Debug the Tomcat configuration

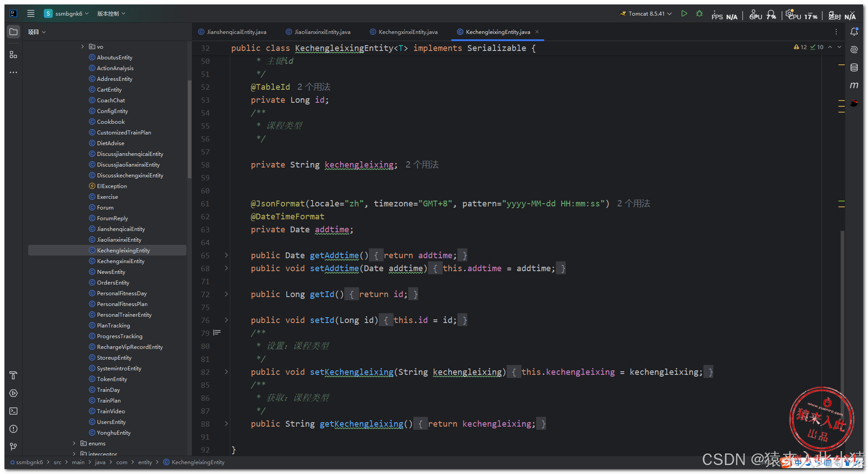coord(699,13)
